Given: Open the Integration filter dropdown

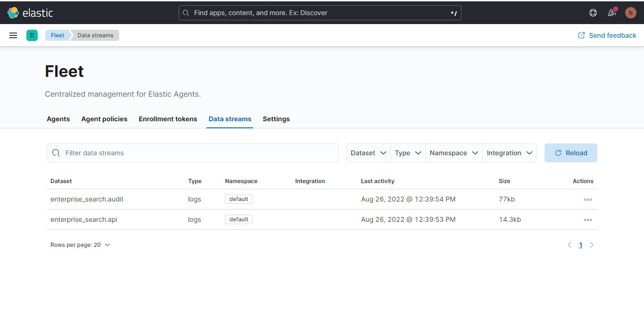Looking at the screenshot, I should point(509,152).
